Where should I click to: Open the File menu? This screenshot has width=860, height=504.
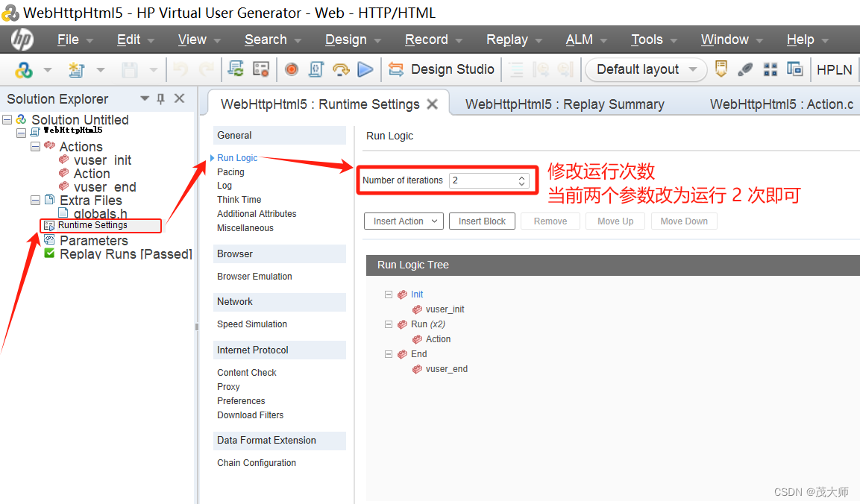75,40
